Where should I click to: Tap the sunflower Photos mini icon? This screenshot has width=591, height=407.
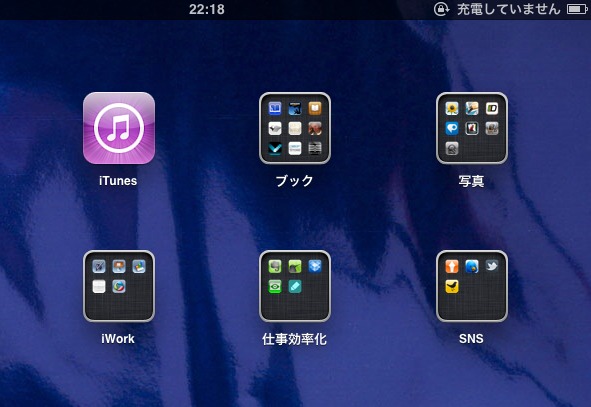point(452,109)
